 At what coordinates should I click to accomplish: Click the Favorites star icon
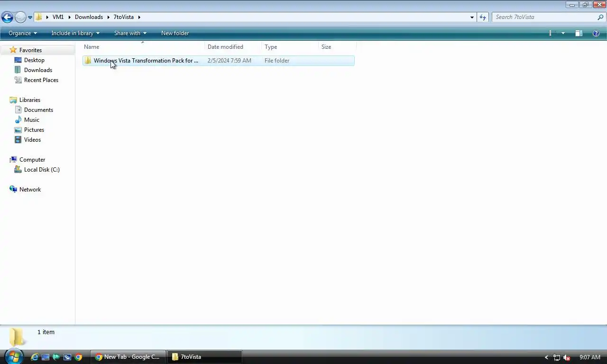coord(13,50)
